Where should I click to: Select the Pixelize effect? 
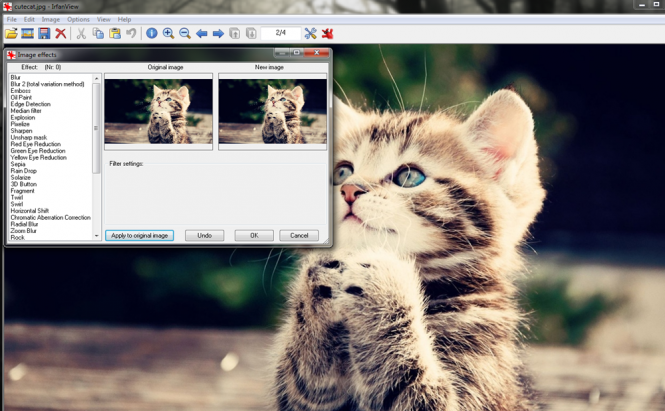click(x=20, y=124)
